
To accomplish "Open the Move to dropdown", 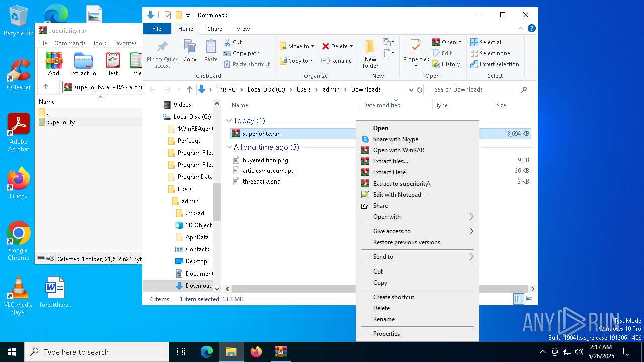I will point(297,46).
